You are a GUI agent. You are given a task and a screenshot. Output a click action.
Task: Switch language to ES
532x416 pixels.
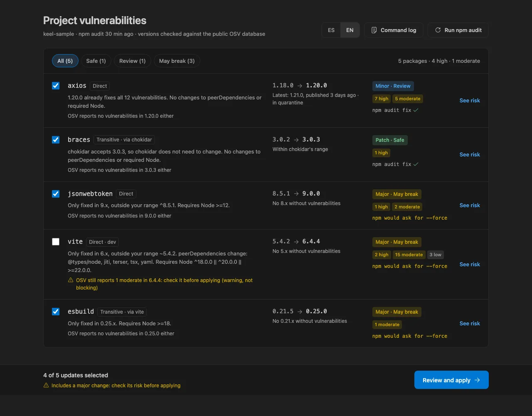coord(331,30)
